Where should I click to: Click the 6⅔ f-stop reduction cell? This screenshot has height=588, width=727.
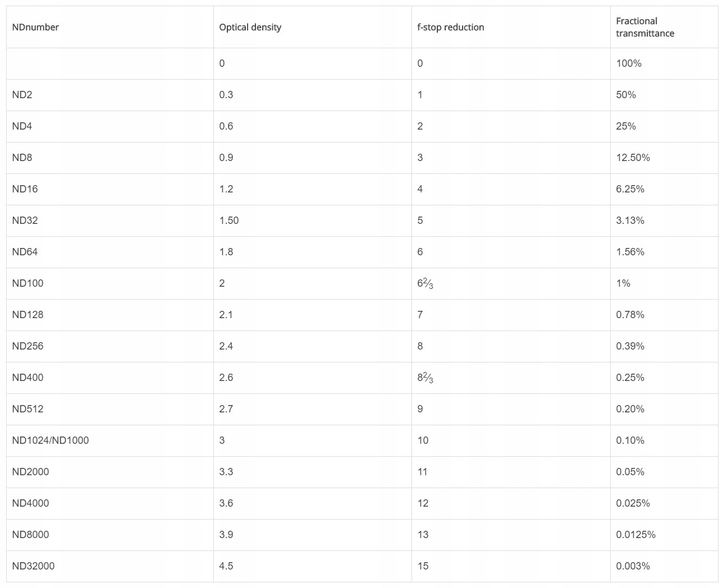pyautogui.click(x=425, y=283)
